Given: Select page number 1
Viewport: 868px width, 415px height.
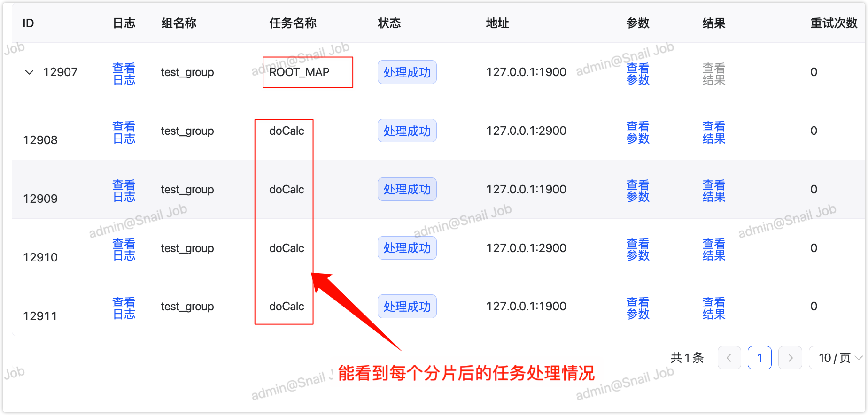Looking at the screenshot, I should click(759, 358).
